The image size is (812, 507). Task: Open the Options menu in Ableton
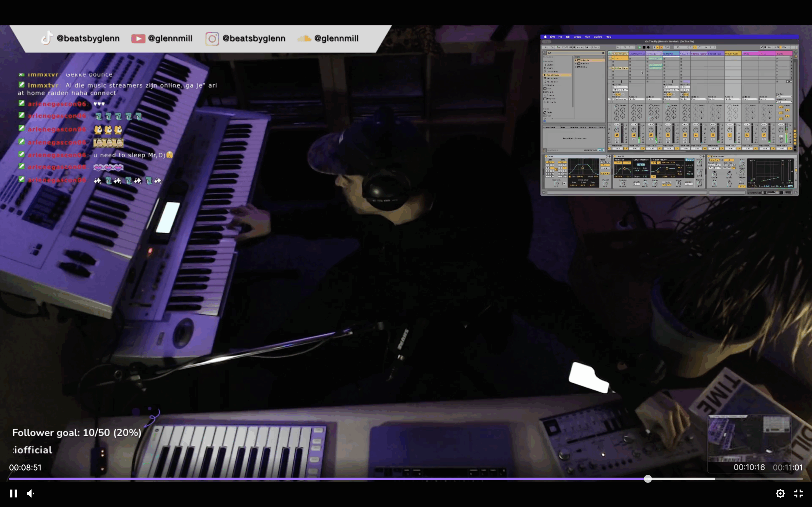598,37
